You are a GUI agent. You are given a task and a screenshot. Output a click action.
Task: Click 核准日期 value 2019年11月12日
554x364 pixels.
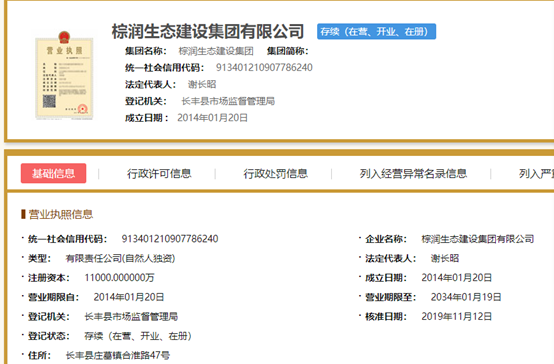(456, 317)
